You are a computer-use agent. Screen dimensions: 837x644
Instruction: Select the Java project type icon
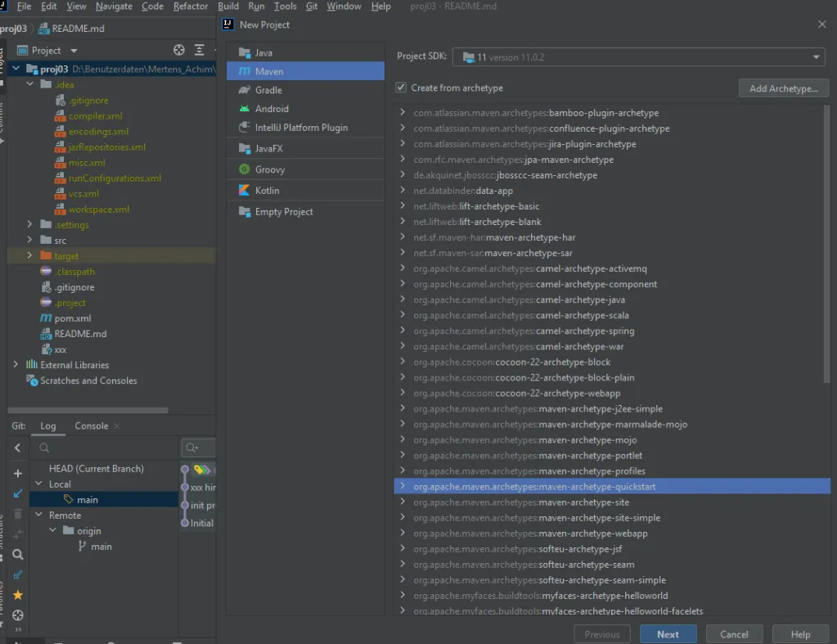pyautogui.click(x=245, y=52)
